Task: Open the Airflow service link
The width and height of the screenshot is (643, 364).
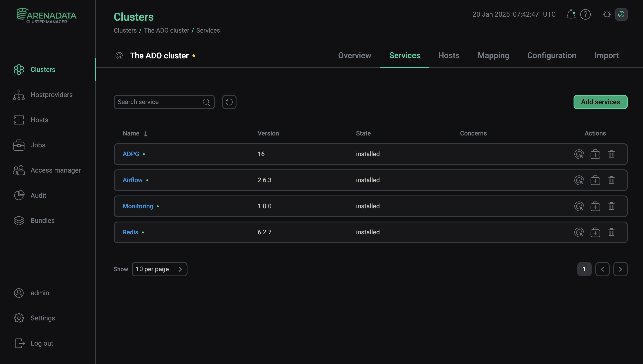Action: tap(133, 180)
